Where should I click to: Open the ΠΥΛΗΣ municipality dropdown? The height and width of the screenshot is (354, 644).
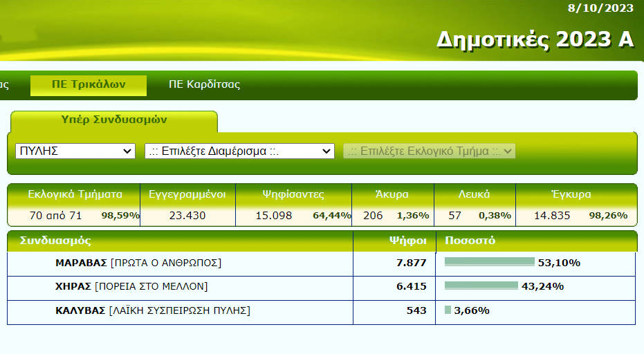tap(75, 151)
